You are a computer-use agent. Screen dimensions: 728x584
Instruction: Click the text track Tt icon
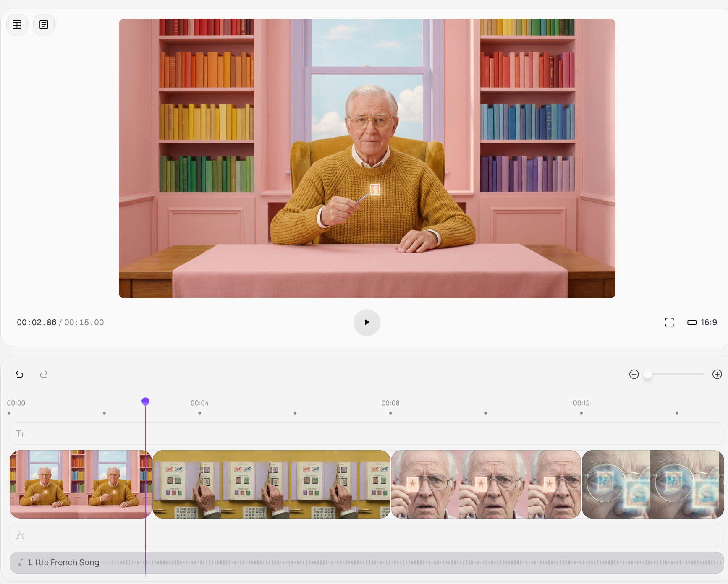pos(20,433)
